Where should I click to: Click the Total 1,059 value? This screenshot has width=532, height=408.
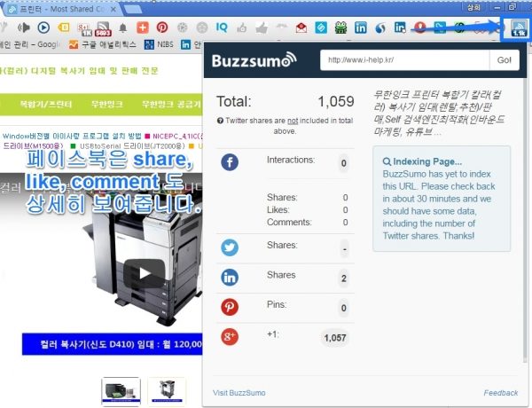[336, 101]
